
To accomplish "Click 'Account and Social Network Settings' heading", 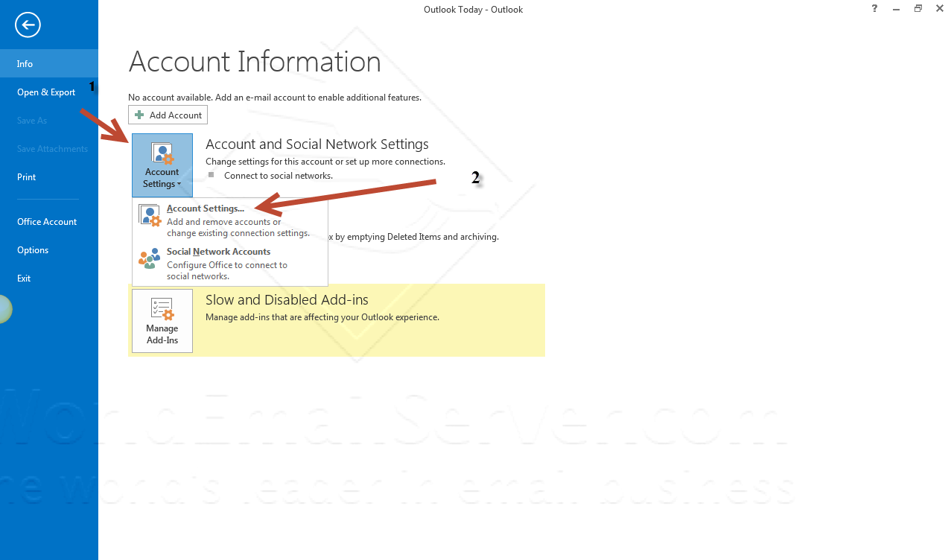I will [x=317, y=144].
